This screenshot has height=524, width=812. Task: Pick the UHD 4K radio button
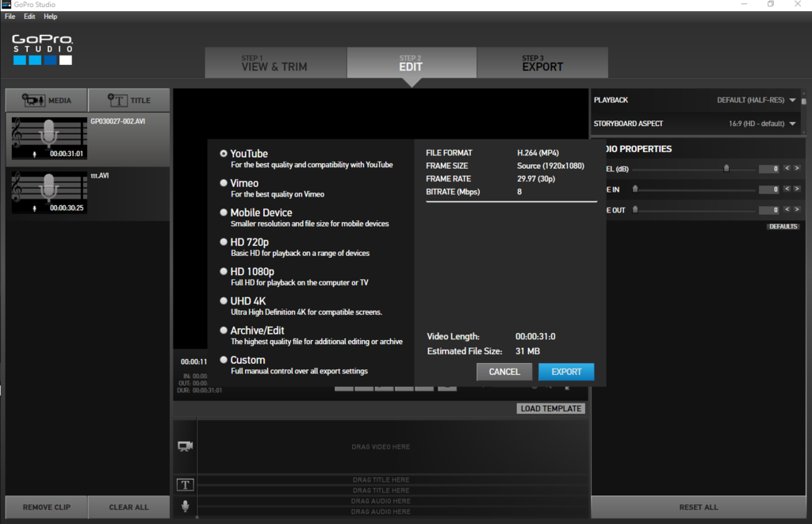[224, 301]
